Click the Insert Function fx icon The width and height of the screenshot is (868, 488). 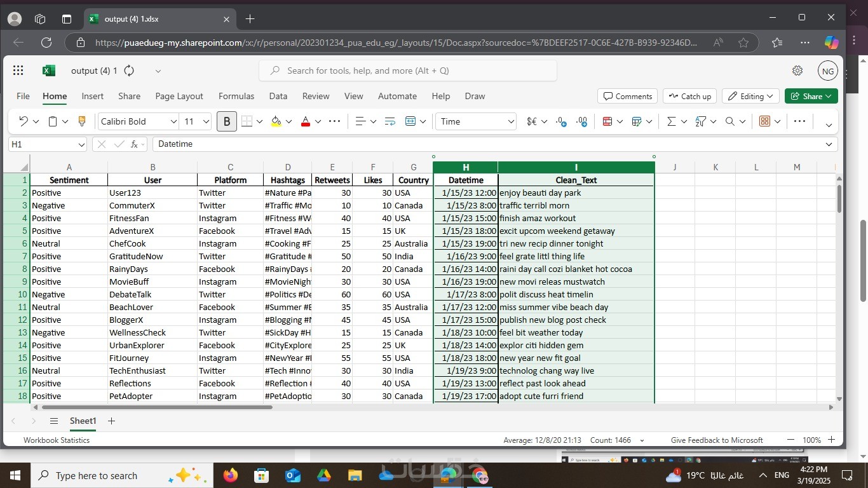pos(135,144)
